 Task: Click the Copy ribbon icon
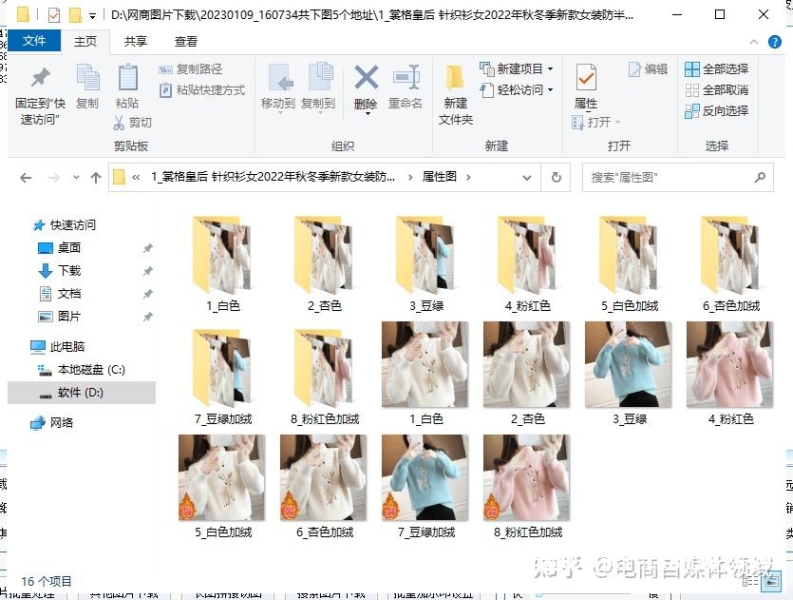[x=87, y=78]
